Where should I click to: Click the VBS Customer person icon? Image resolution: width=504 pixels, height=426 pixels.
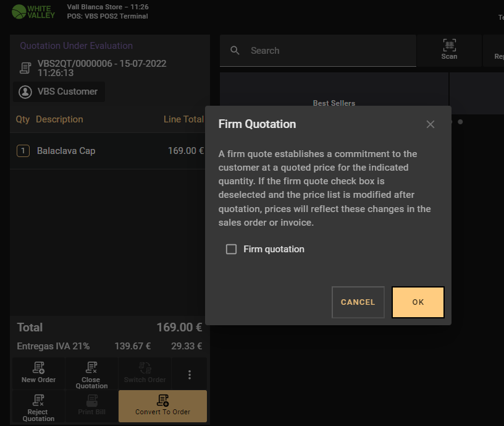[x=25, y=92]
